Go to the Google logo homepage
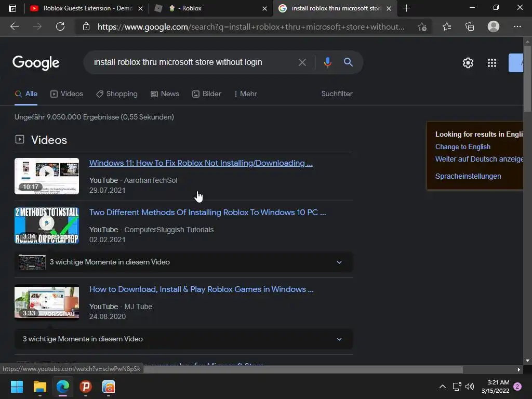The image size is (532, 399). click(36, 63)
